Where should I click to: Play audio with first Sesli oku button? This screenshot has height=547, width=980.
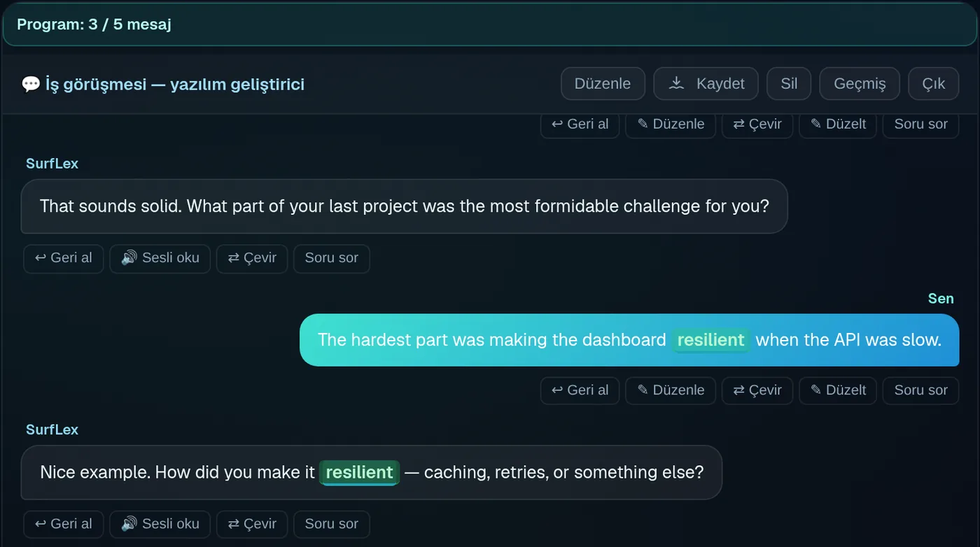pos(160,258)
